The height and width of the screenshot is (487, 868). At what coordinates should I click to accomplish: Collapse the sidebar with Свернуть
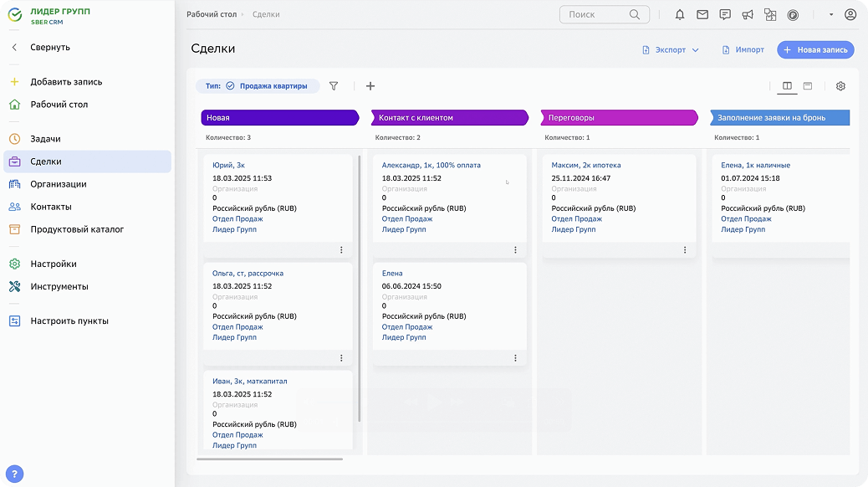(49, 48)
